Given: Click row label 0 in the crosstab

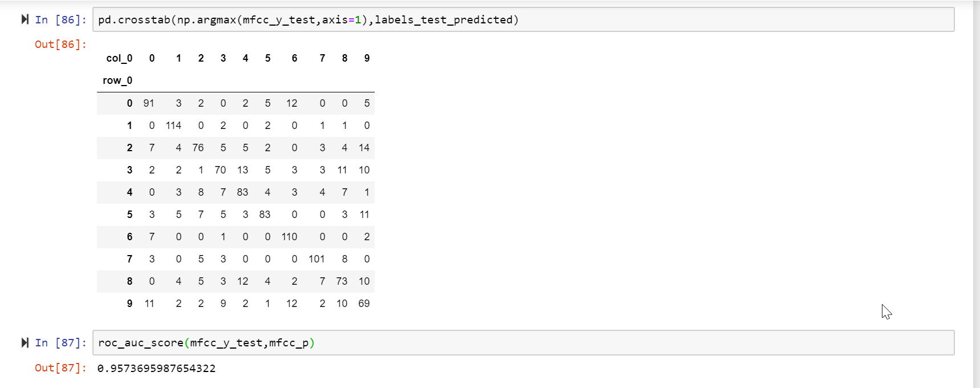Looking at the screenshot, I should click(129, 103).
